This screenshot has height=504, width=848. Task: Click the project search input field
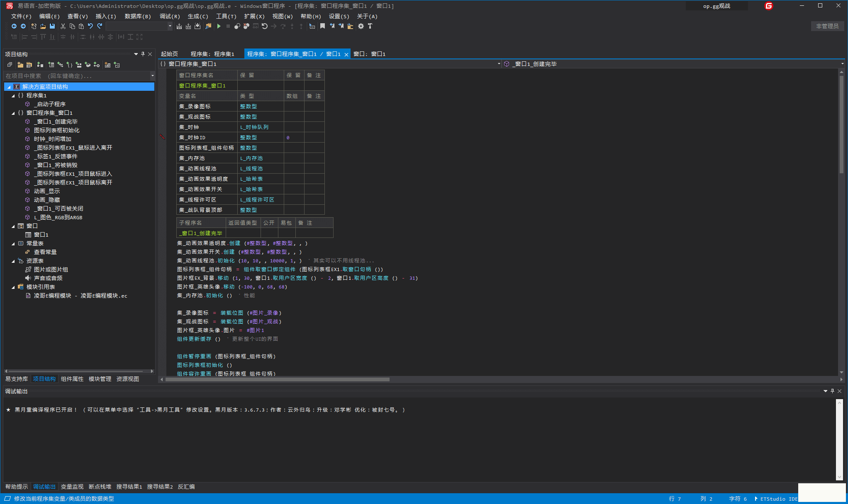(x=77, y=76)
